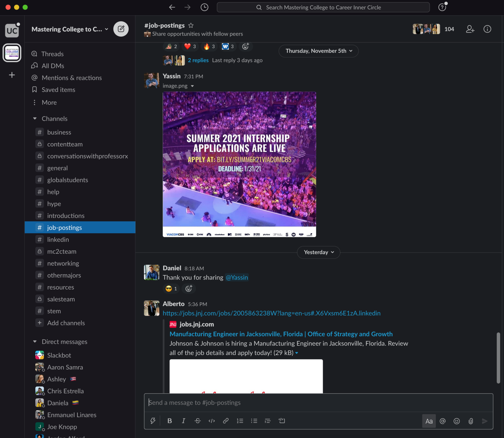Open the workspace name dropdown menu
The width and height of the screenshot is (504, 438).
(70, 29)
